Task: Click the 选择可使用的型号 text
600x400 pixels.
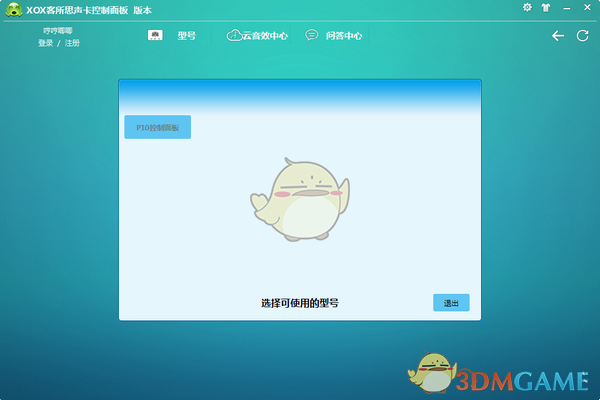Action: (x=300, y=303)
